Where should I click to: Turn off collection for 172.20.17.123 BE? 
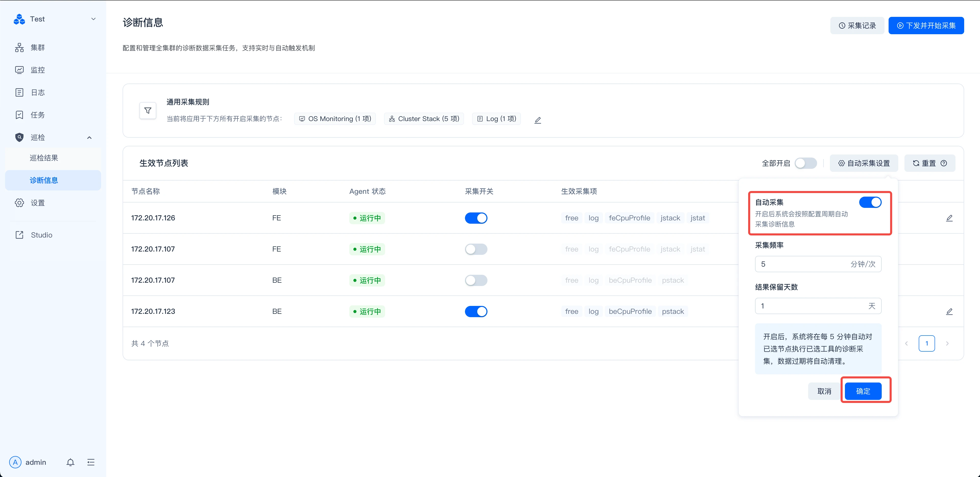click(x=476, y=312)
